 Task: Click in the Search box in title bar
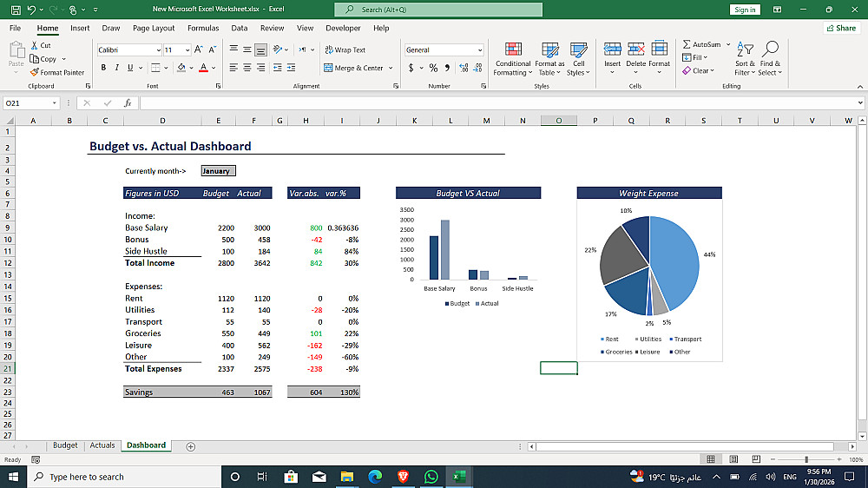(438, 10)
